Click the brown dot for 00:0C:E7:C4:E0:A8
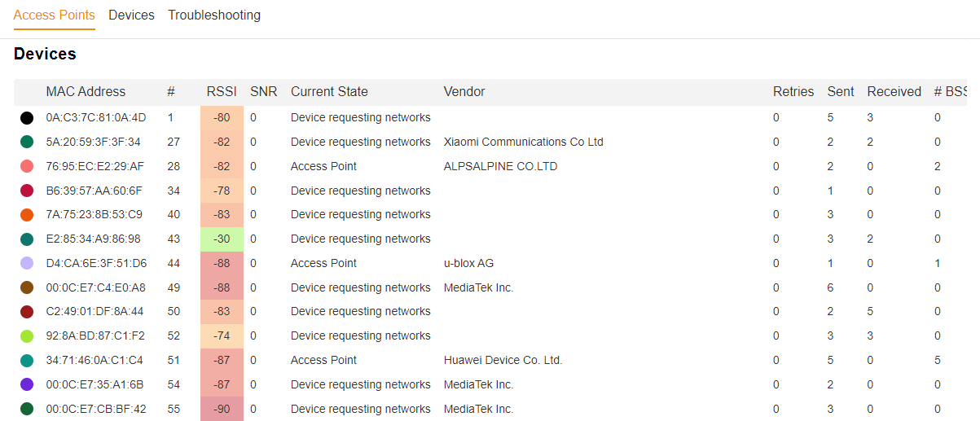980x421 pixels. pyautogui.click(x=27, y=287)
